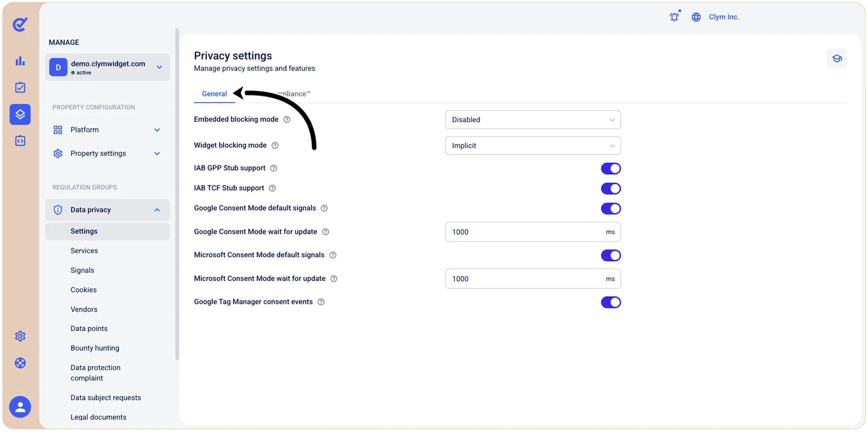The width and height of the screenshot is (868, 432).
Task: Open the analytics bar chart sidebar icon
Action: 20,61
